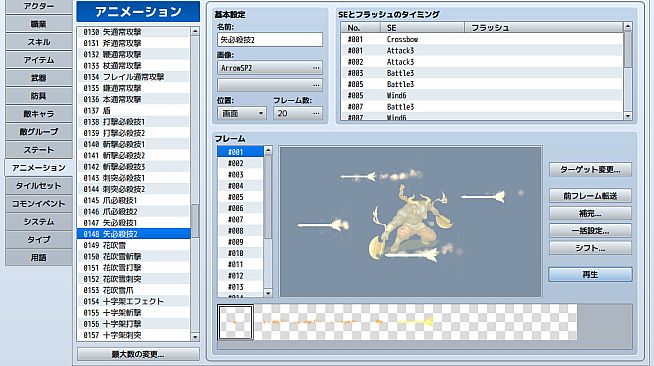Click the frame list scroll up arrow
The image size is (654, 366).
[x=268, y=150]
